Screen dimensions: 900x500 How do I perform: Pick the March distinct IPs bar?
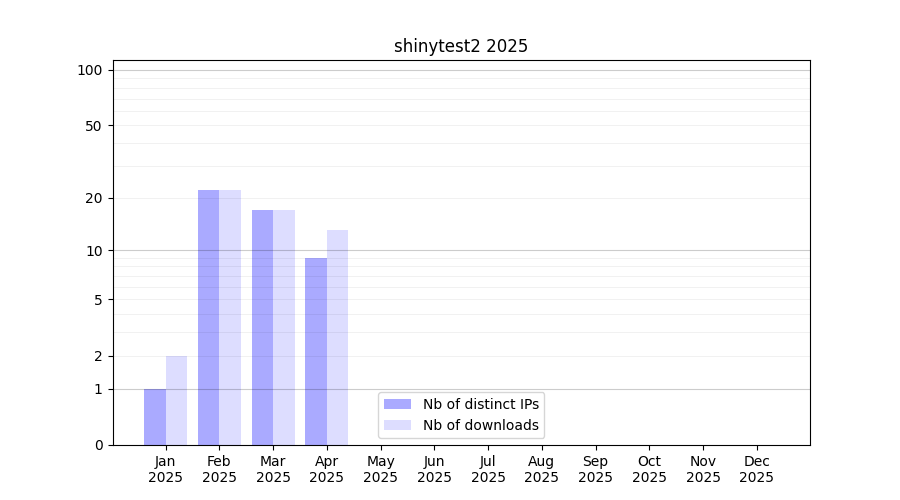tap(262, 327)
